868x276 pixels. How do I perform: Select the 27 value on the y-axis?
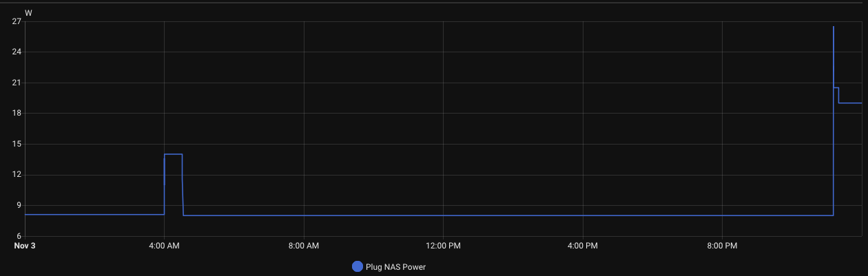17,21
